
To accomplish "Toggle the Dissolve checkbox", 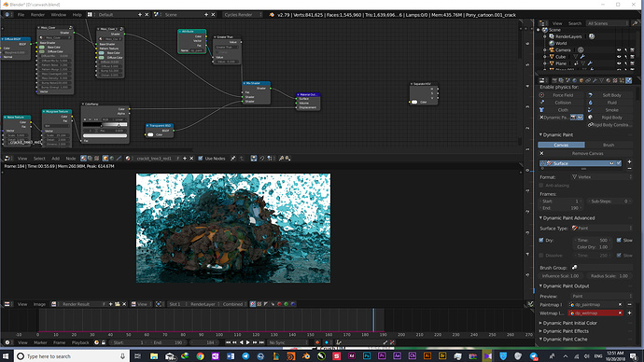I will 541,256.
